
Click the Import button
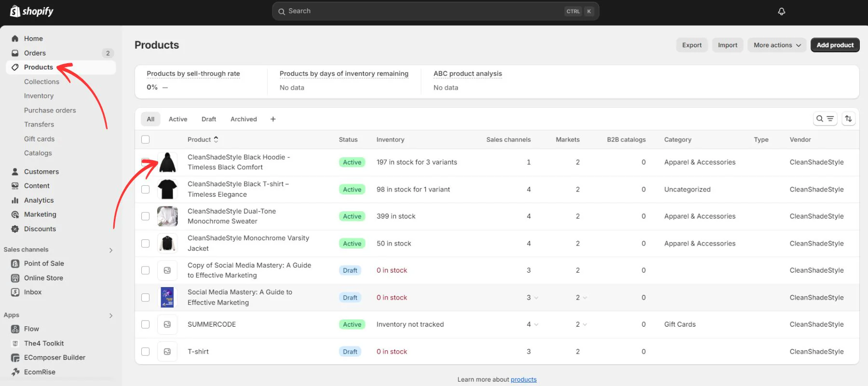click(x=728, y=45)
